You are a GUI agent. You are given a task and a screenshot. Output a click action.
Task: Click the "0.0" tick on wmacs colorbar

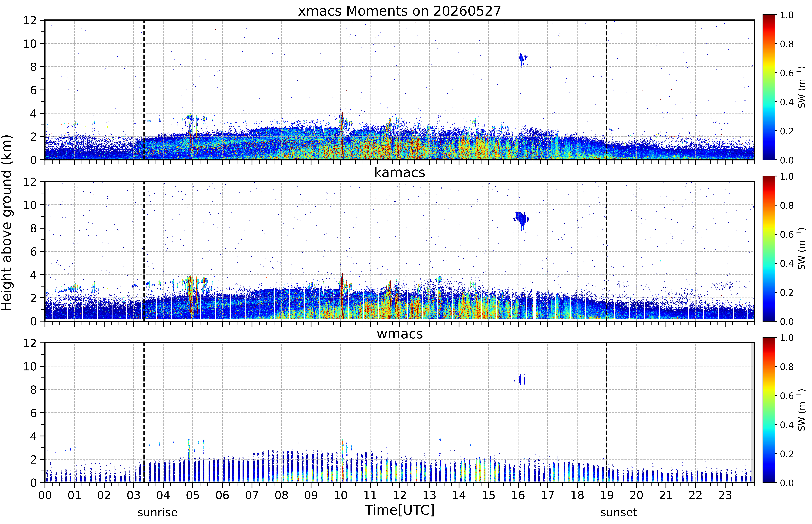click(787, 483)
